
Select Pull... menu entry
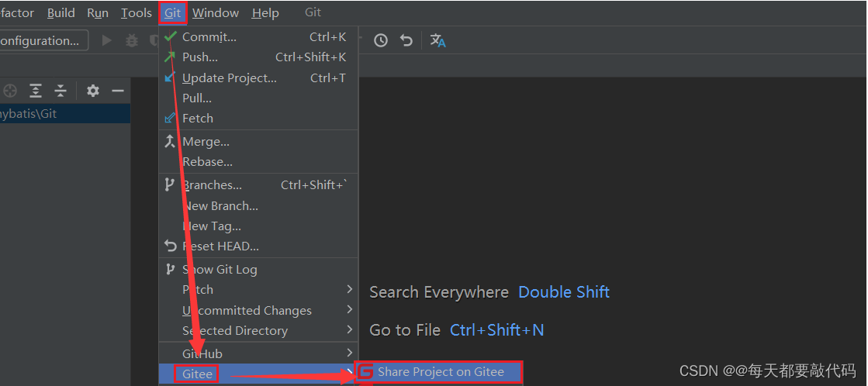coord(258,98)
